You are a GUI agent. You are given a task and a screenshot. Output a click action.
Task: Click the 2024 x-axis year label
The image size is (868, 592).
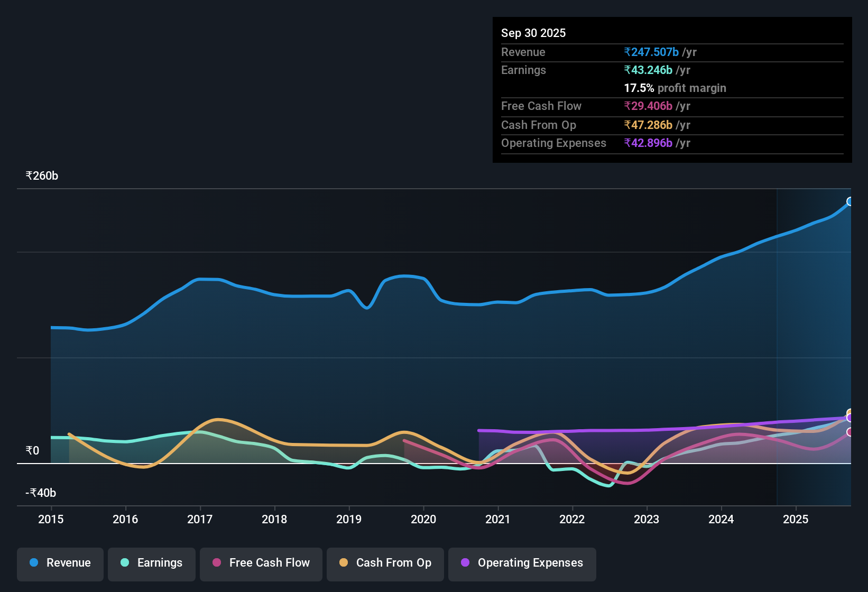[721, 519]
